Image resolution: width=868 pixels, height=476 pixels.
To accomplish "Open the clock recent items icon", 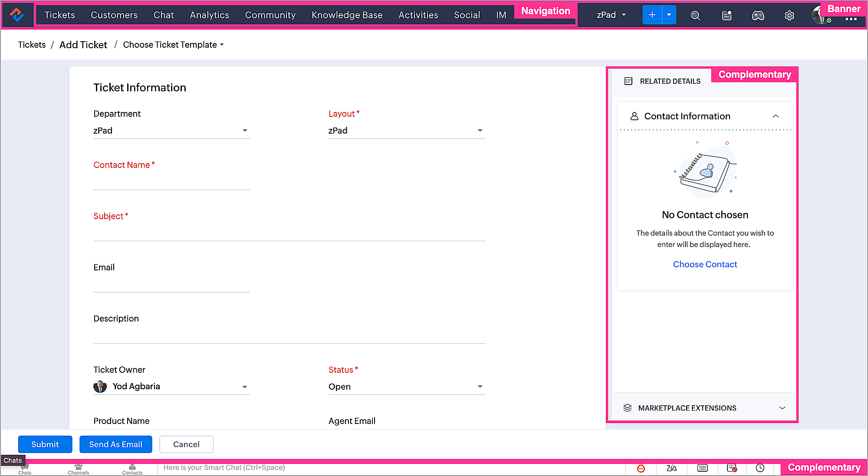I will pyautogui.click(x=760, y=468).
